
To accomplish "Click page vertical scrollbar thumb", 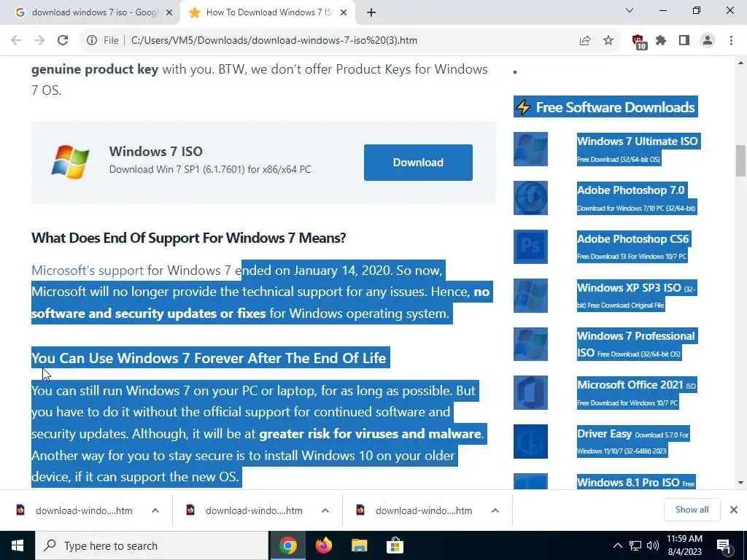I will click(x=740, y=161).
